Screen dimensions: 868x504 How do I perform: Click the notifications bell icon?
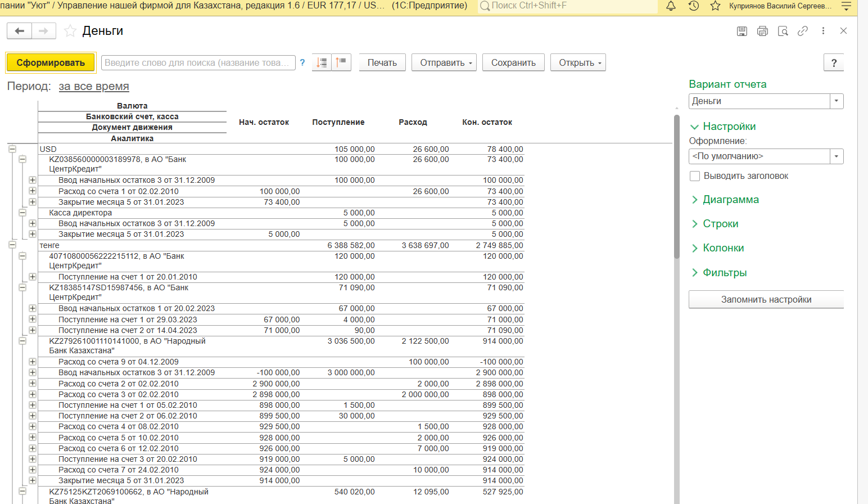coord(671,6)
